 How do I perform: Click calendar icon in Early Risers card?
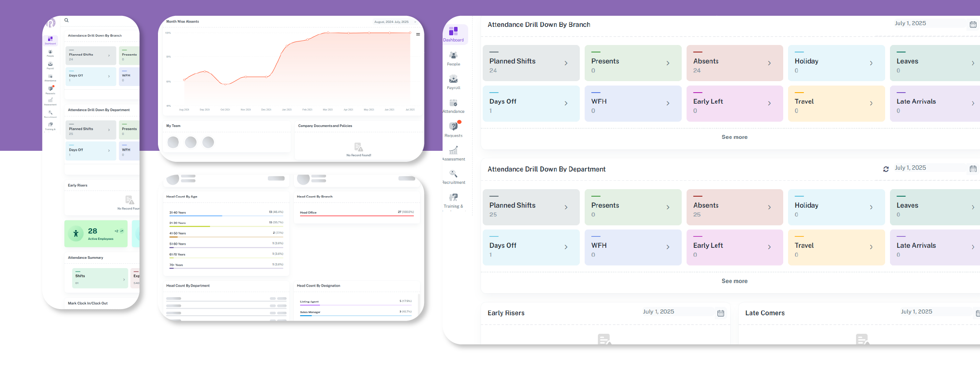click(x=721, y=314)
